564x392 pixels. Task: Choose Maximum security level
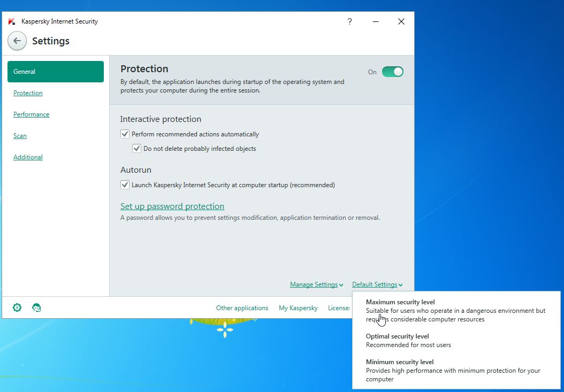(x=456, y=310)
